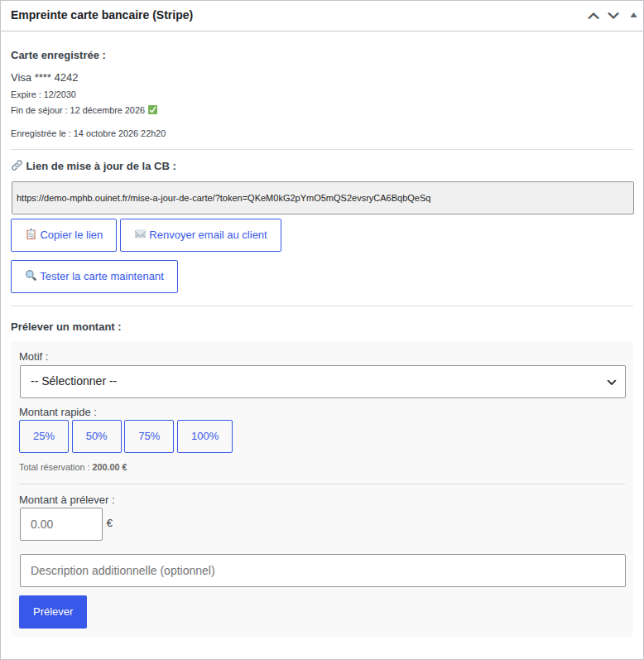Screen dimensions: 644x660
Task: Click the blue Prélever button
Action: tap(53, 612)
